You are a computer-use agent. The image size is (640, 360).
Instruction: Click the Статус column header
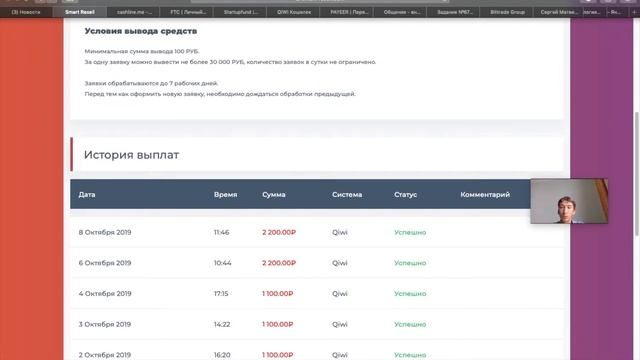[x=405, y=195]
